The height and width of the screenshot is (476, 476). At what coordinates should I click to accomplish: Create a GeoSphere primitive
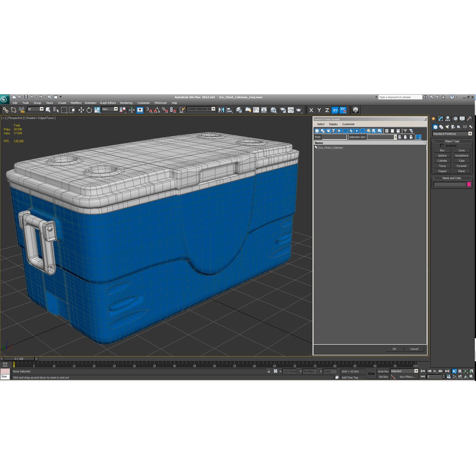pos(461,156)
